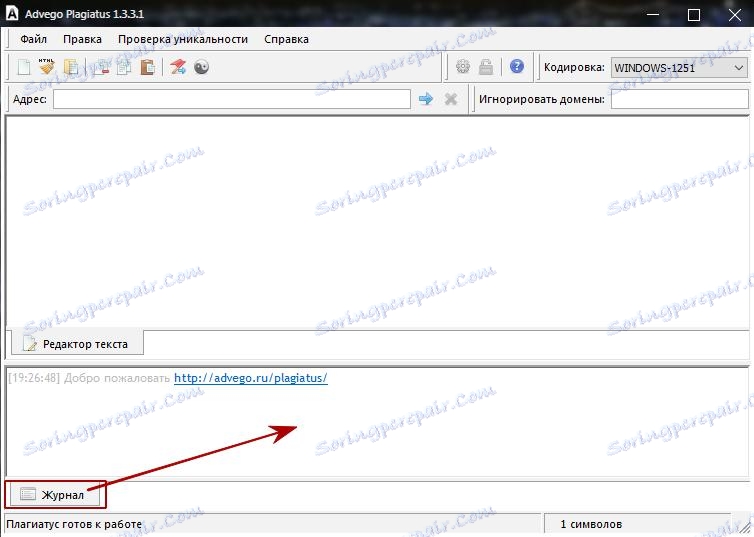Open the Файл menu
This screenshot has width=754, height=537.
pyautogui.click(x=33, y=39)
